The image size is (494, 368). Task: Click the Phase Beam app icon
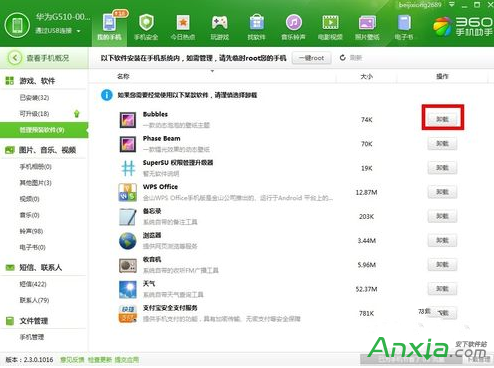click(x=128, y=144)
